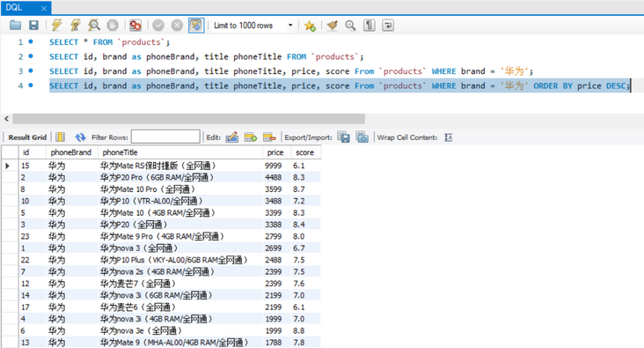Select price cell 3488

pyautogui.click(x=277, y=201)
